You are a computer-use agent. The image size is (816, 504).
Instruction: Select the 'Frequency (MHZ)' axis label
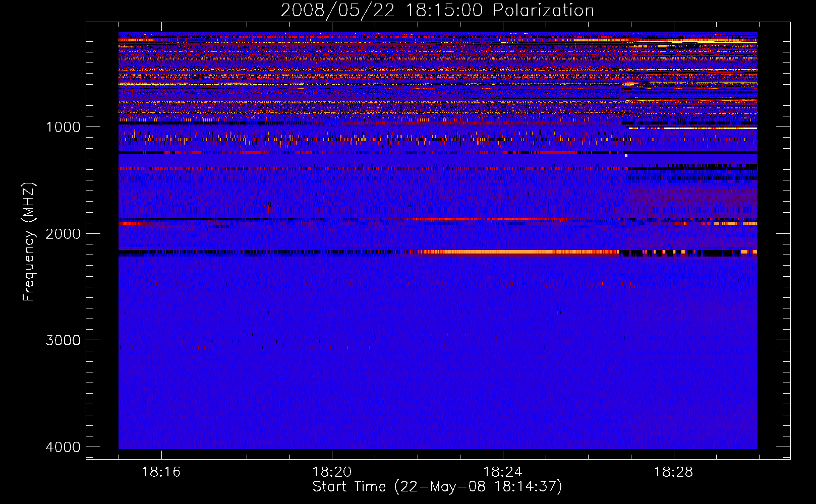(x=29, y=242)
